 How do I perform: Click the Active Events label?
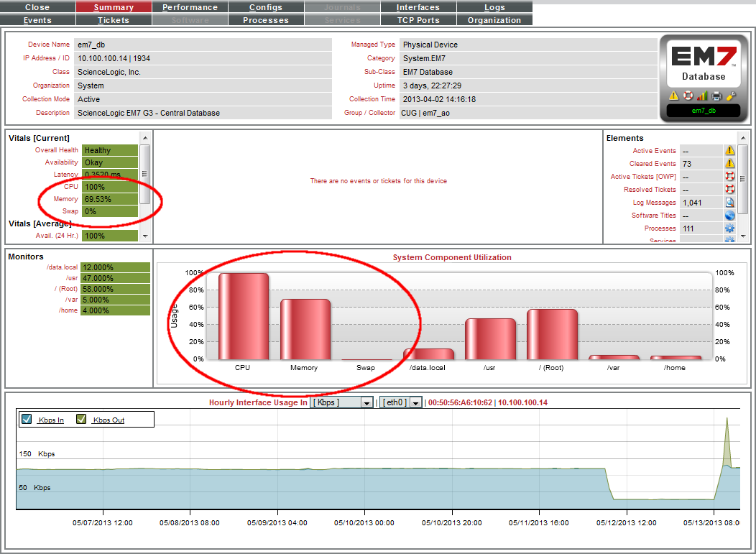click(654, 151)
